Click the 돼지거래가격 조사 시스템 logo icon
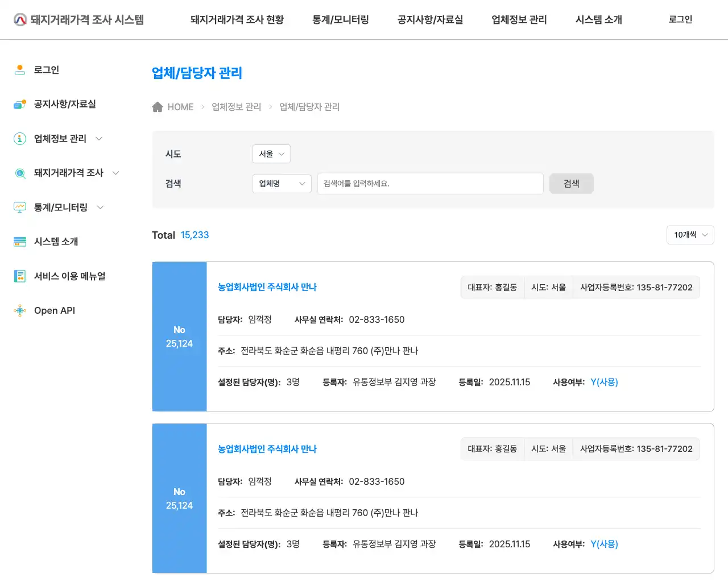The width and height of the screenshot is (728, 582). (x=20, y=19)
